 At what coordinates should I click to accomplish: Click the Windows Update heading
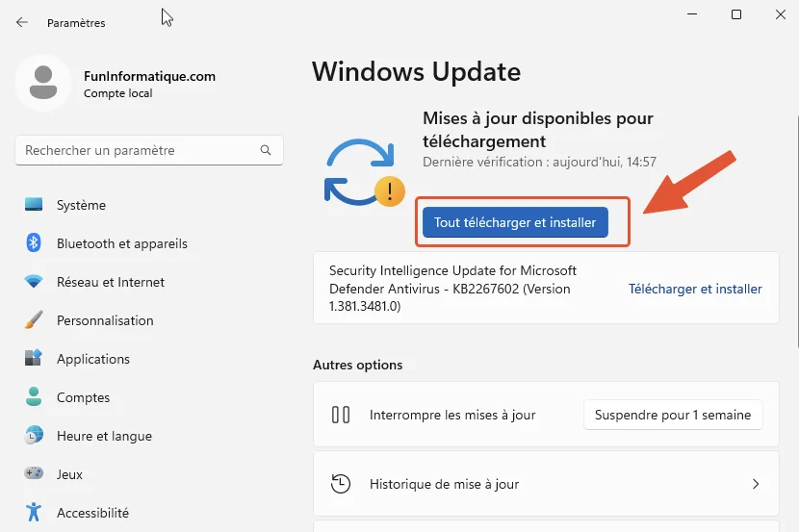pos(416,72)
